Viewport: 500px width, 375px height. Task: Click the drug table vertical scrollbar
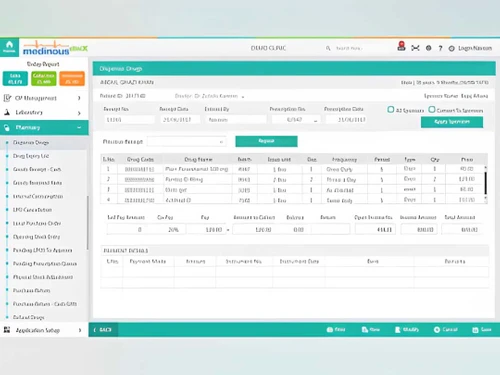tap(486, 184)
